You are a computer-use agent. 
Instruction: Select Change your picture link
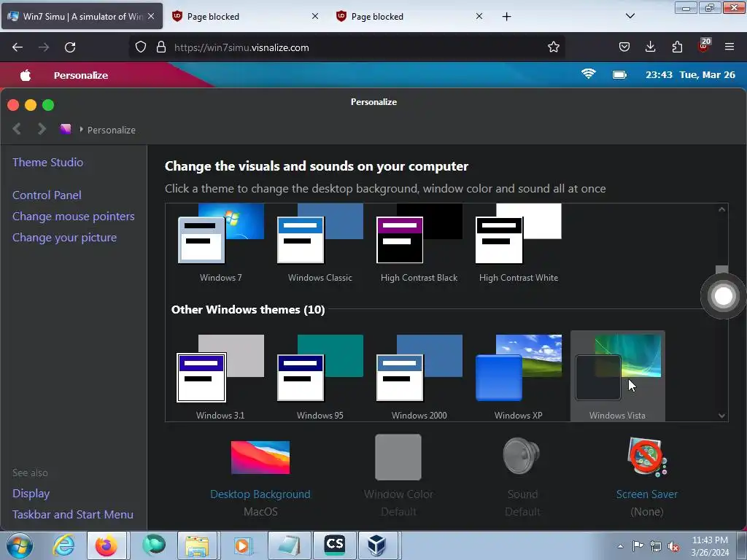(64, 238)
